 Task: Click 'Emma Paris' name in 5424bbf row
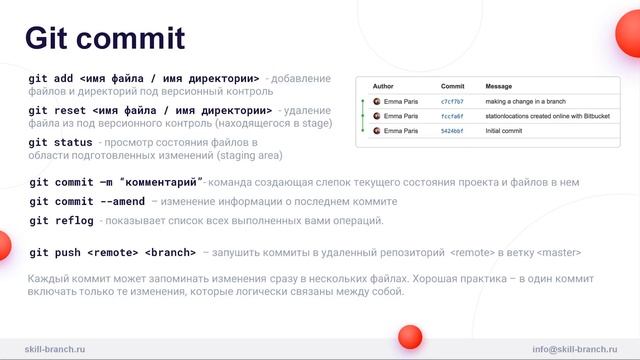point(401,131)
